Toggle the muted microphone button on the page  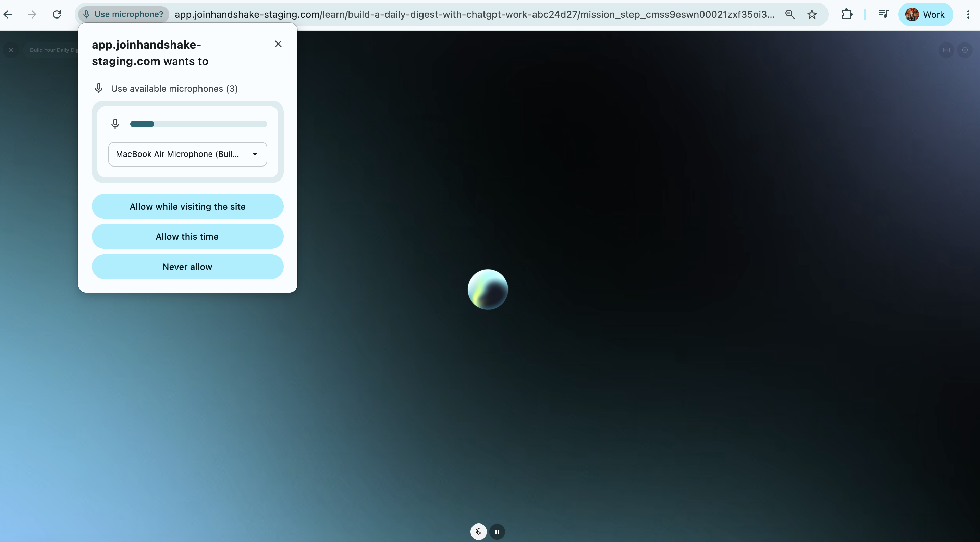(x=478, y=531)
